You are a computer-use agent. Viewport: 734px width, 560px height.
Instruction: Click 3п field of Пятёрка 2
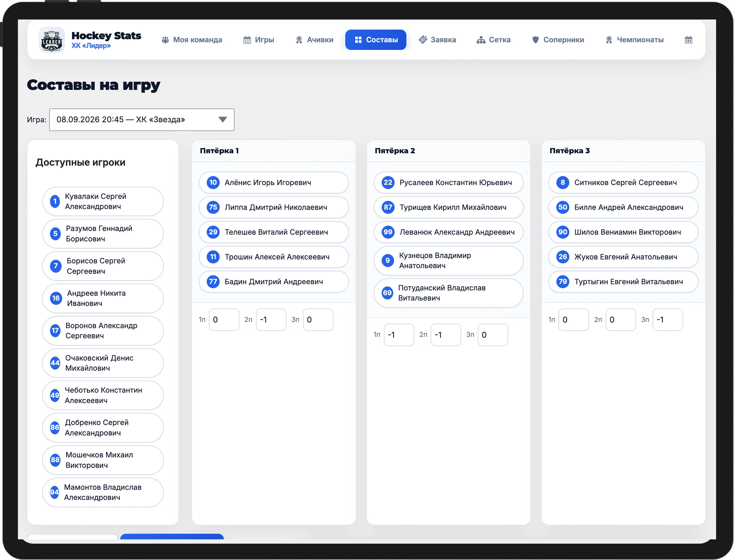click(493, 335)
